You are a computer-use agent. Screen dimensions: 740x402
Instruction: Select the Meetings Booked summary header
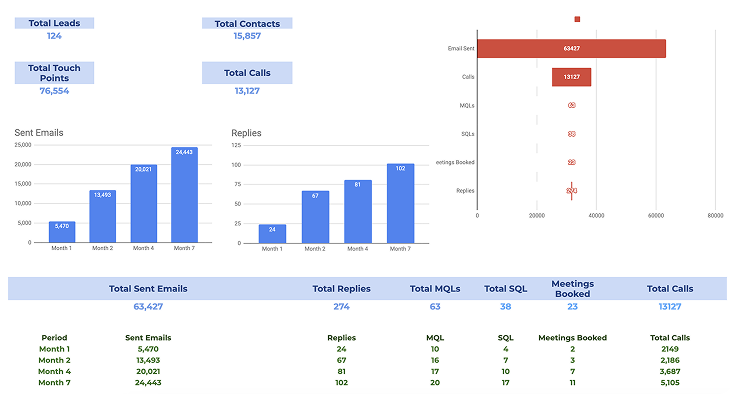[572, 289]
